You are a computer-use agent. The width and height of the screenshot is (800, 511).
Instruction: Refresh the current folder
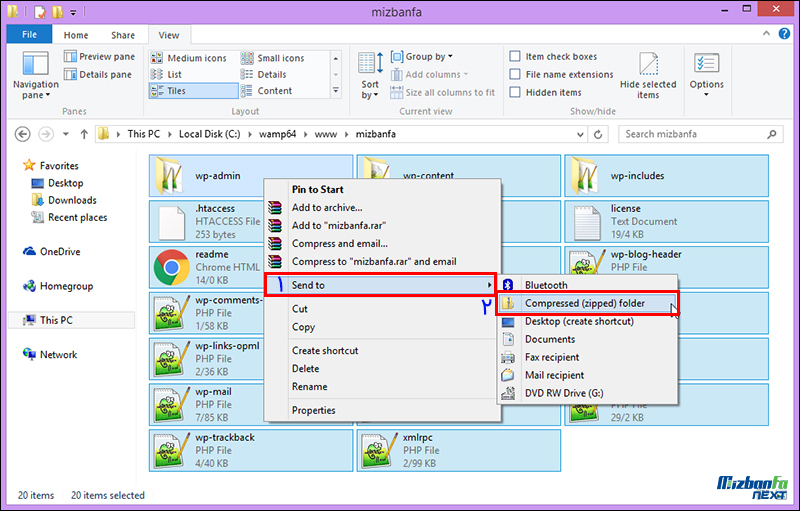(x=598, y=135)
